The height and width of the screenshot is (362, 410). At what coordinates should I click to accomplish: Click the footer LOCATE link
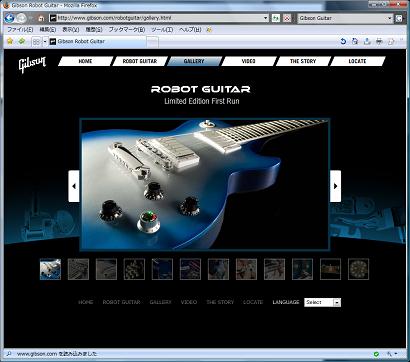[253, 302]
